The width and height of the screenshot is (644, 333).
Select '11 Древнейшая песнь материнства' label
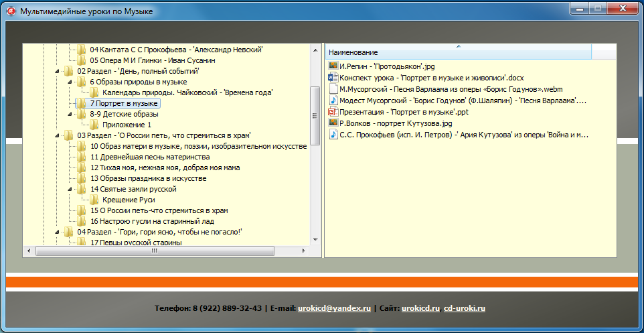click(150, 157)
